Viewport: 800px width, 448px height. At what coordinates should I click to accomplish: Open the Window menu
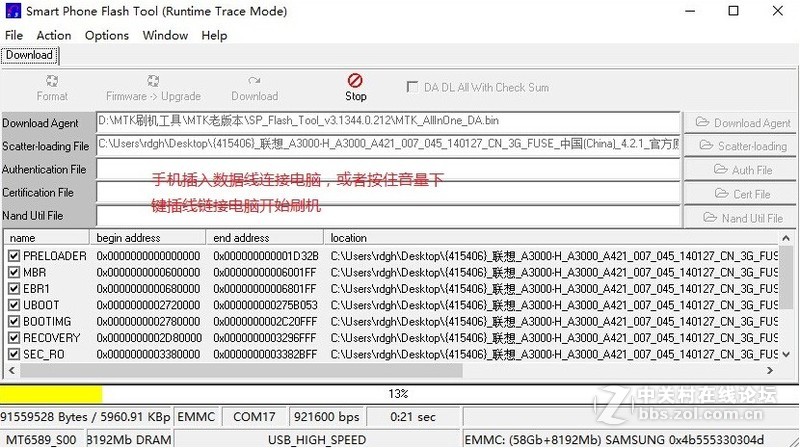(165, 35)
